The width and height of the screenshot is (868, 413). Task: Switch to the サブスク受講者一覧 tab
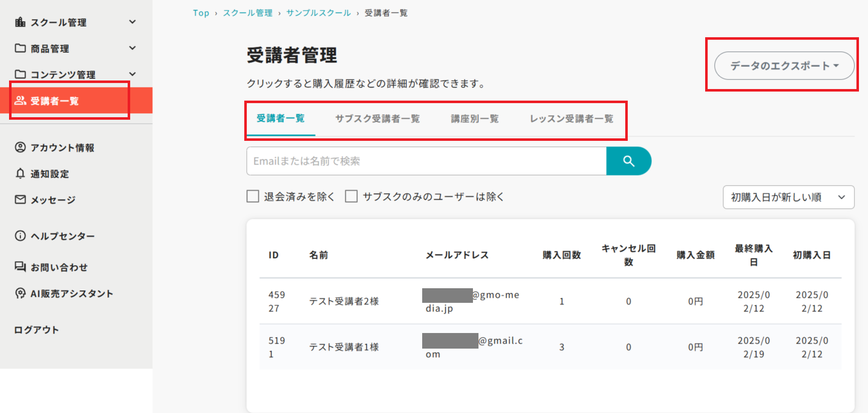point(377,119)
